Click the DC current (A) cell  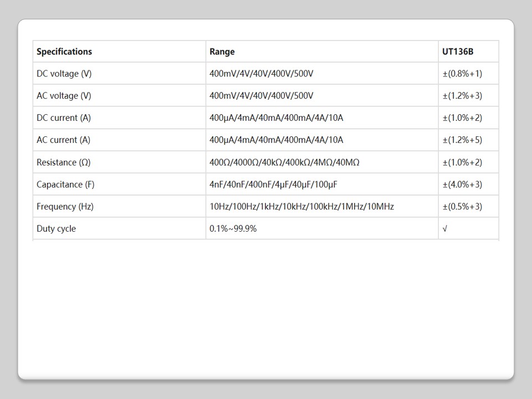coord(63,118)
